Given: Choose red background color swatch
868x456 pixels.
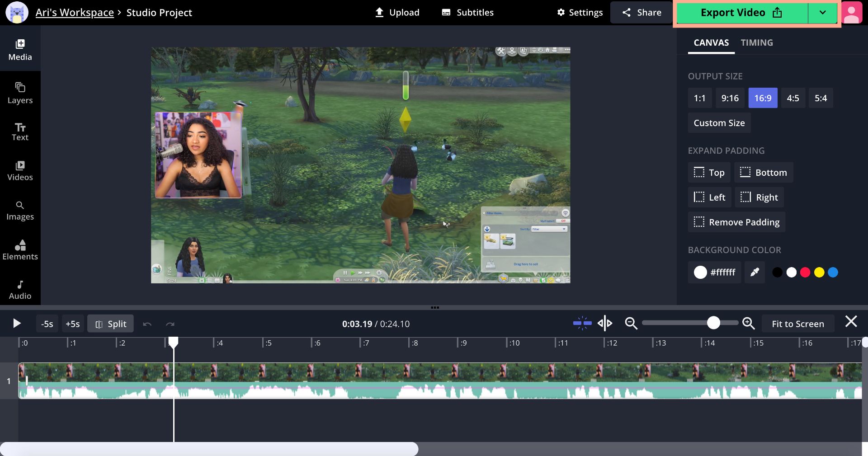Looking at the screenshot, I should point(805,272).
